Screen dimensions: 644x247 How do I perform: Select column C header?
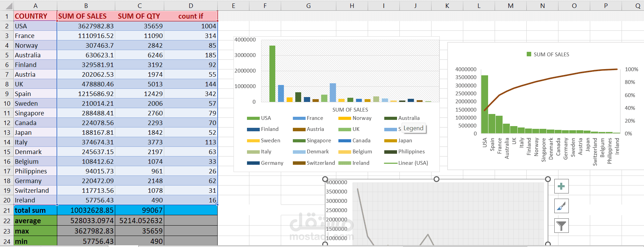(x=139, y=6)
